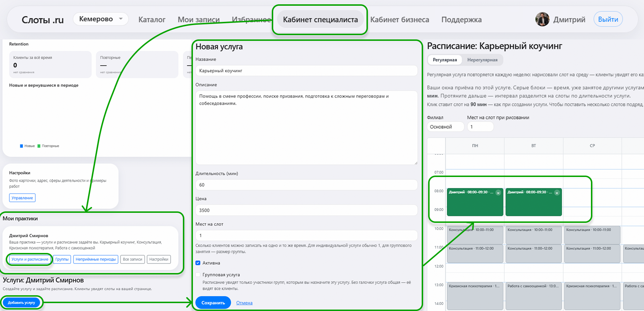Remove Monday 08:00–09:30 slot with x icon
This screenshot has height=311, width=644.
498,193
